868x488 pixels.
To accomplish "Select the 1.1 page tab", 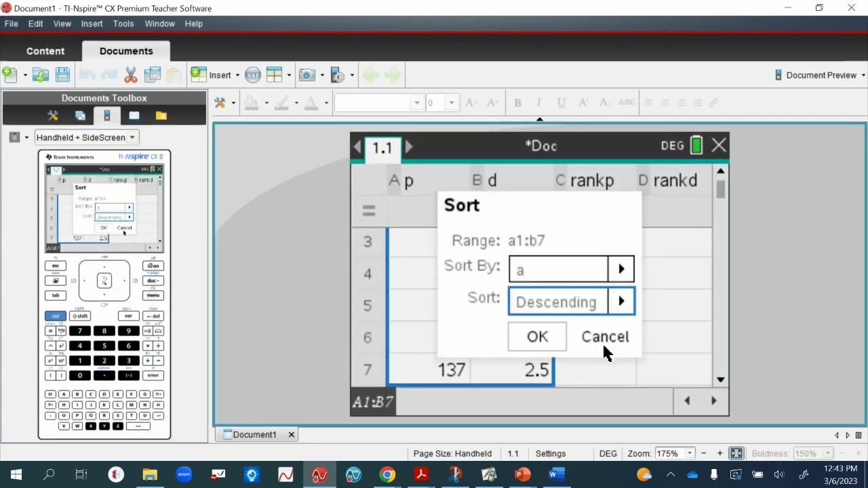I will (382, 148).
